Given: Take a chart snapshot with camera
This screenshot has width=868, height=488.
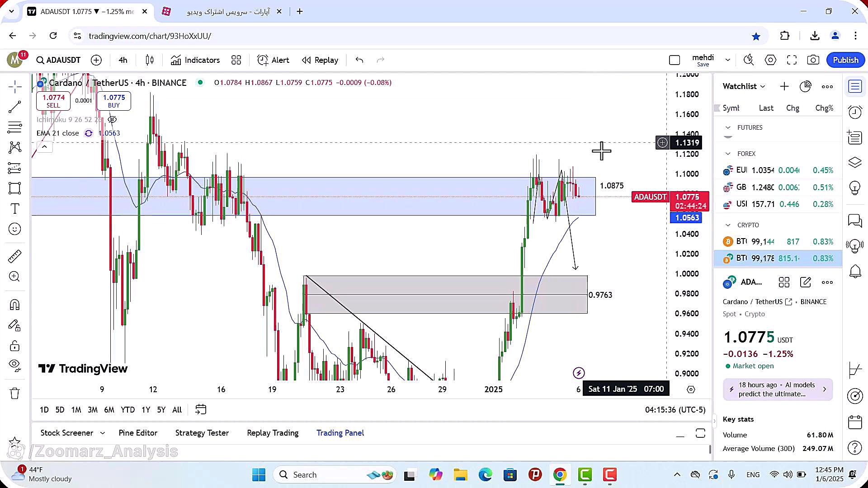Looking at the screenshot, I should pyautogui.click(x=813, y=60).
